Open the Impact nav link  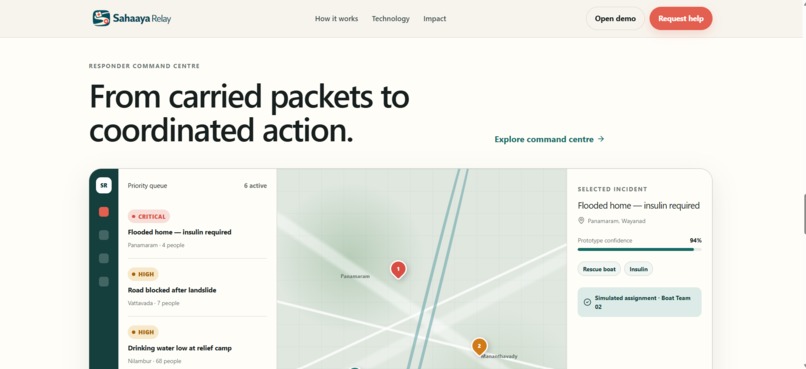[x=434, y=19]
